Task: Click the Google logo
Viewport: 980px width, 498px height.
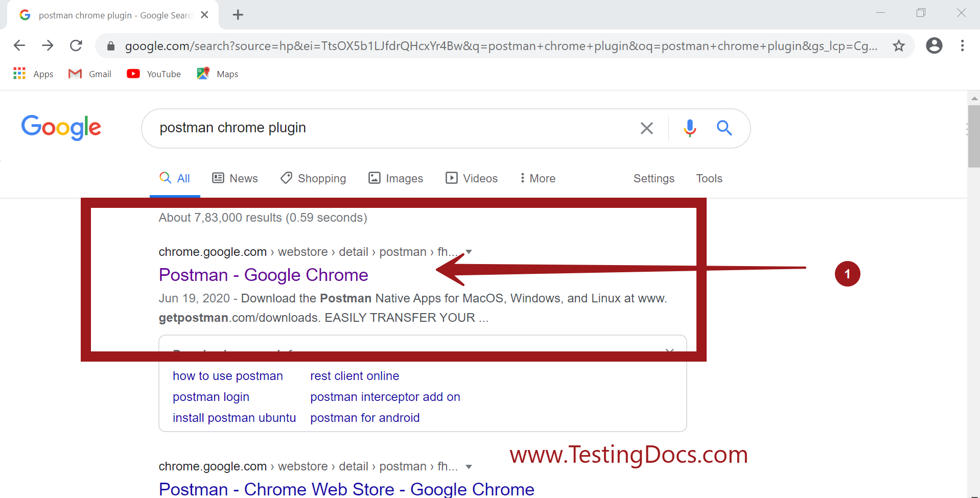Action: [61, 127]
